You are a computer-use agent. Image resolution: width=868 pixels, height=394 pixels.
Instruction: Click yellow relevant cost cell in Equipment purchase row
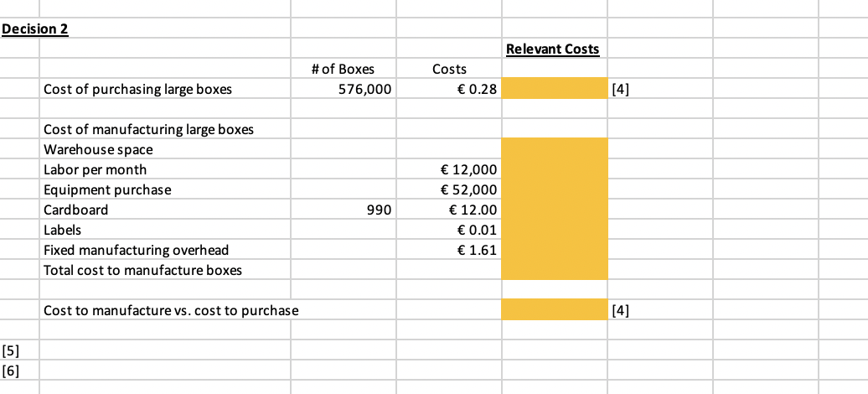554,189
